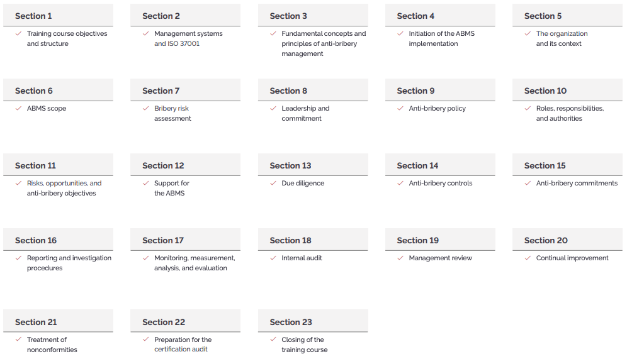Click the checkmark next to Management review
627x364 pixels.
pos(400,258)
